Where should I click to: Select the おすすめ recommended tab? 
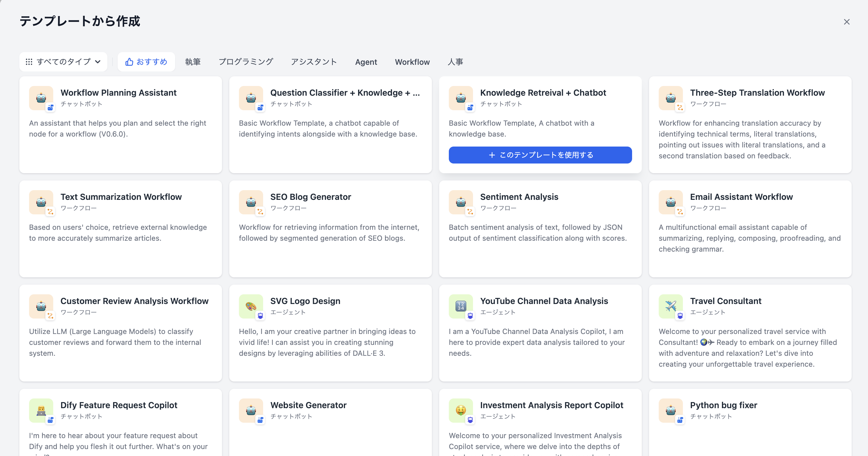[146, 62]
